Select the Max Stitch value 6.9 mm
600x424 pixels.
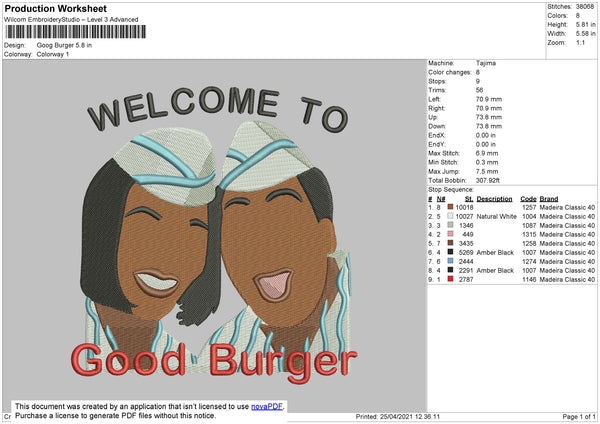(x=487, y=153)
